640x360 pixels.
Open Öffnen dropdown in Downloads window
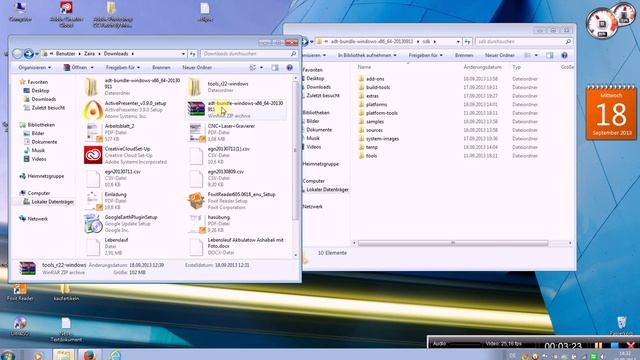click(92, 67)
